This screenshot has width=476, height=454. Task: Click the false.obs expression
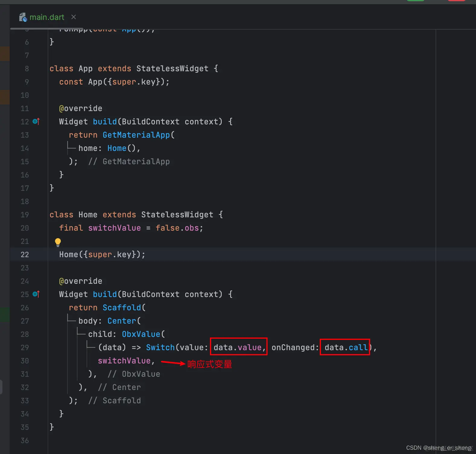point(177,228)
